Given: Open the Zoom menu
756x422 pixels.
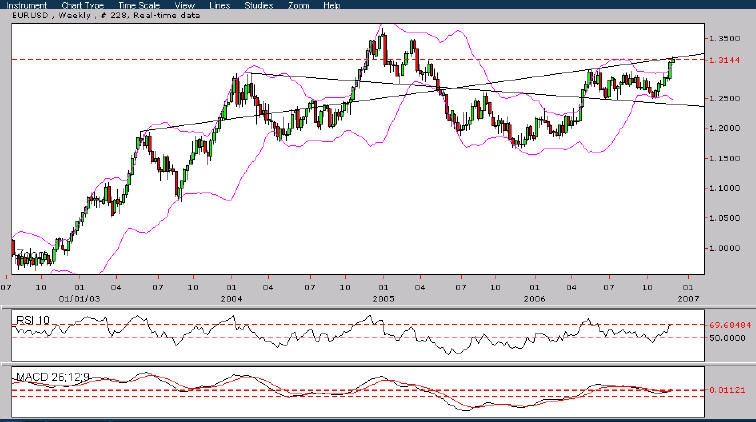Looking at the screenshot, I should pos(299,5).
